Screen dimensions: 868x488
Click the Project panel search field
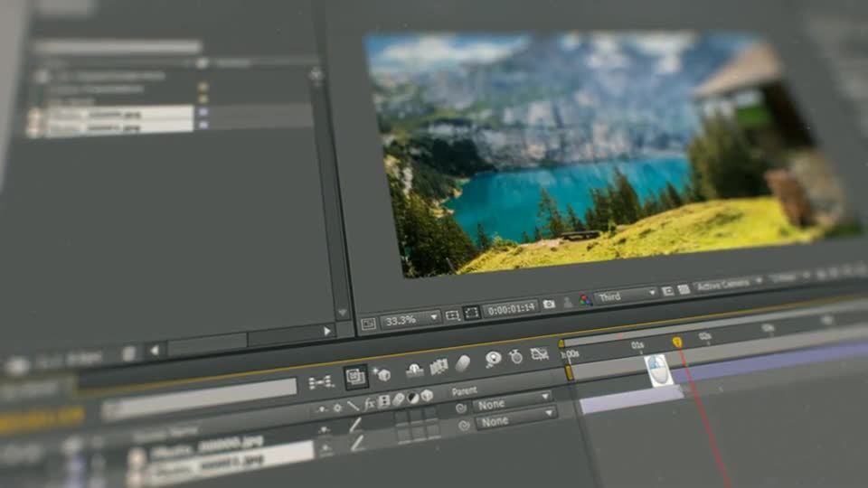[x=118, y=47]
